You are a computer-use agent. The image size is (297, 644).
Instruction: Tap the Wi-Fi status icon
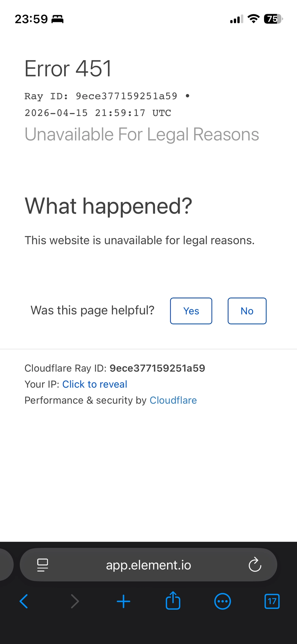(253, 19)
